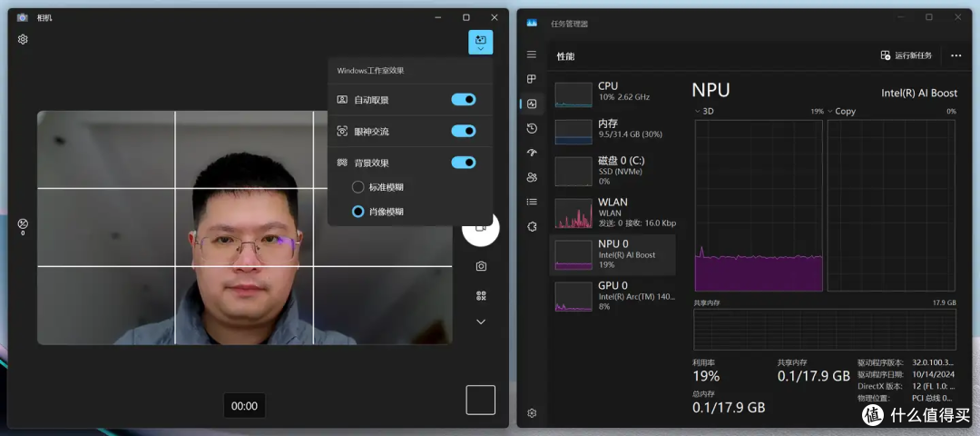This screenshot has width=980, height=436.
Task: Open Startup apps icon in Task Manager
Action: [x=532, y=153]
